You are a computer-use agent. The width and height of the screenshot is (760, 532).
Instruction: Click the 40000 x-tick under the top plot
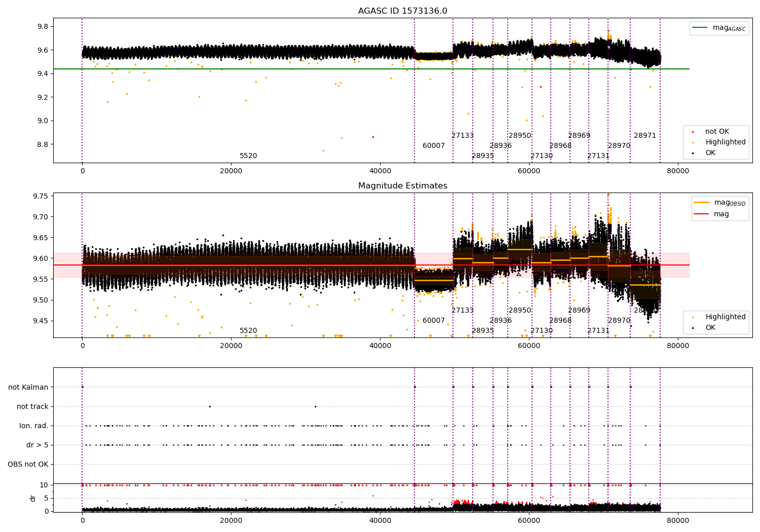tap(380, 171)
